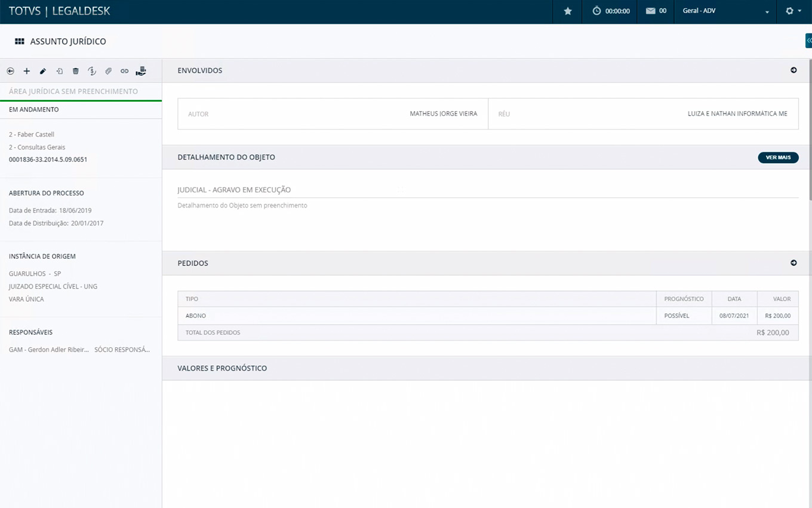Open the Assunto Jurídico grid menu
Image resolution: width=812 pixels, height=508 pixels.
(20, 42)
